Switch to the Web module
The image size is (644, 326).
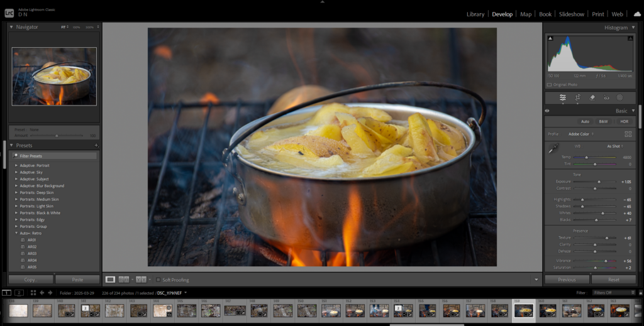pos(618,14)
